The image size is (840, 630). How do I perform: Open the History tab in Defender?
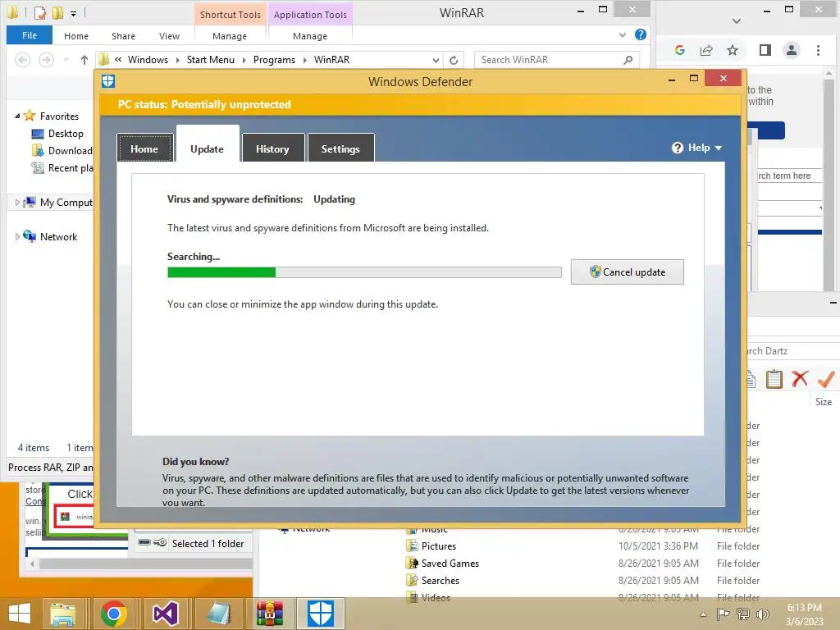[272, 148]
